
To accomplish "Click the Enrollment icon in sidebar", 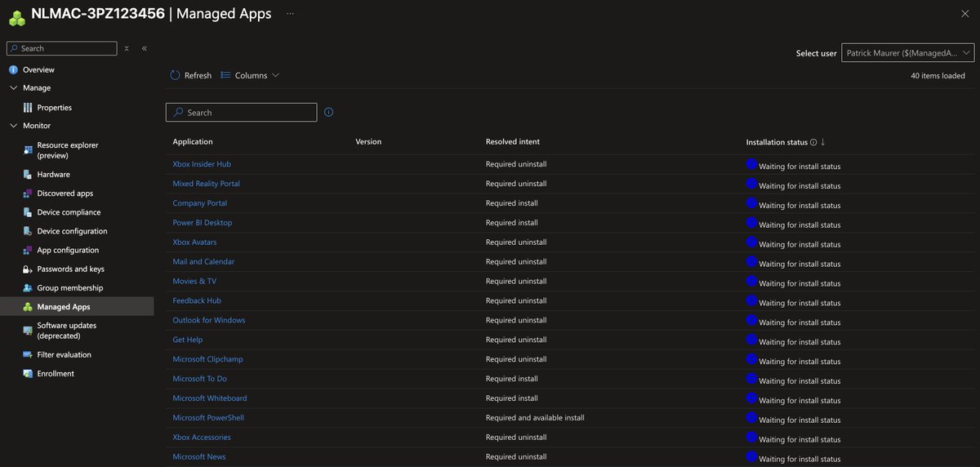I will click(28, 374).
